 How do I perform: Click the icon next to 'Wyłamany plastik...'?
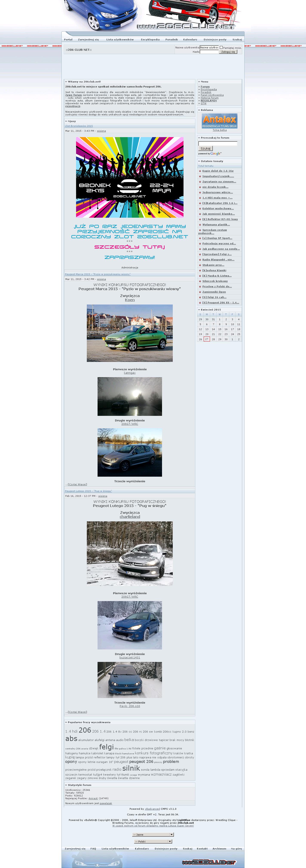(x=200, y=225)
